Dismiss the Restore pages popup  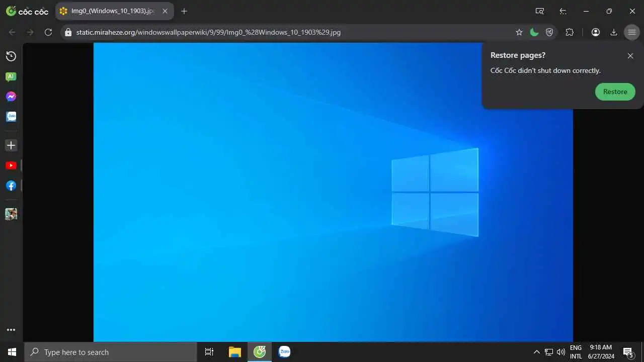pyautogui.click(x=630, y=56)
